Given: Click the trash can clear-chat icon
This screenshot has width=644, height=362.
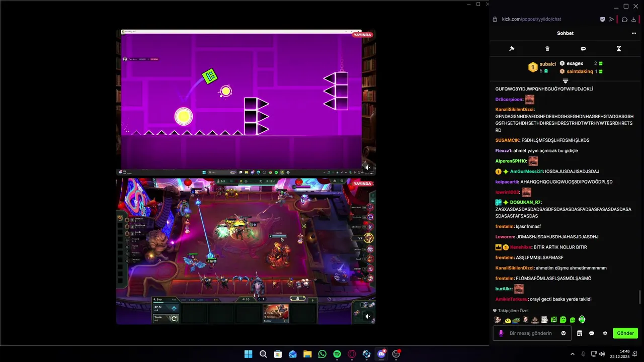Looking at the screenshot, I should pos(547,49).
